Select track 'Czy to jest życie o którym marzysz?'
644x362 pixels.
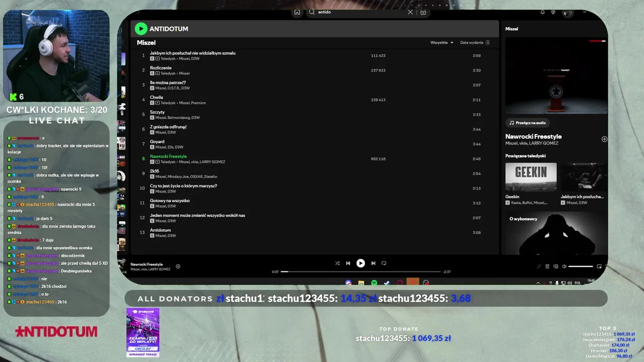184,186
